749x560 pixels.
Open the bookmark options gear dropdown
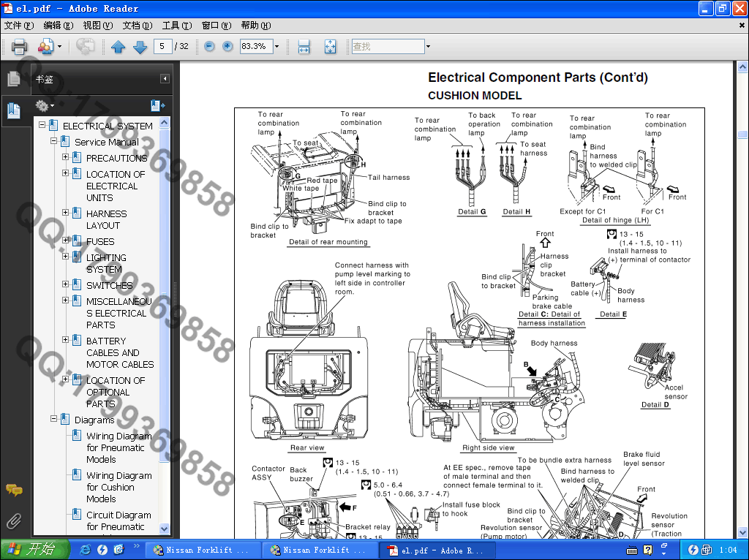click(45, 106)
